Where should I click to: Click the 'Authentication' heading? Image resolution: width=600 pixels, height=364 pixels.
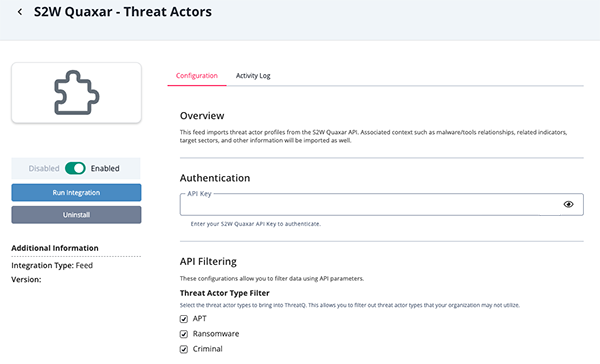coord(215,178)
